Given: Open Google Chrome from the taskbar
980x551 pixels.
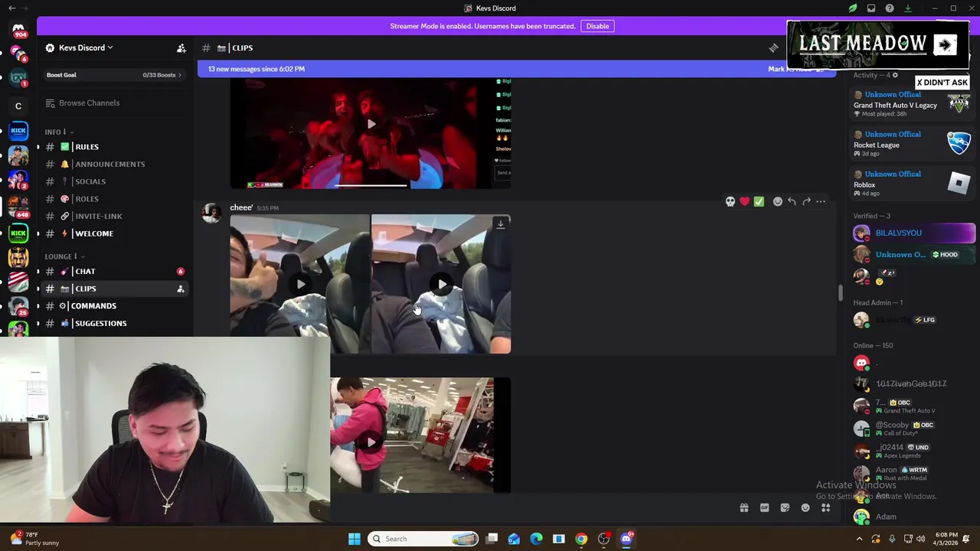Looking at the screenshot, I should 581,539.
